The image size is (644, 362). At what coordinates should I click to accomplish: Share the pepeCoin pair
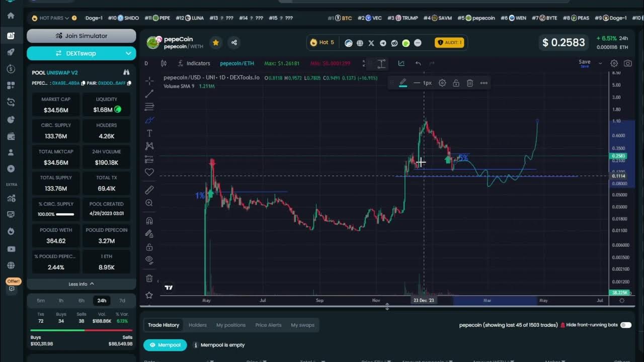(234, 43)
